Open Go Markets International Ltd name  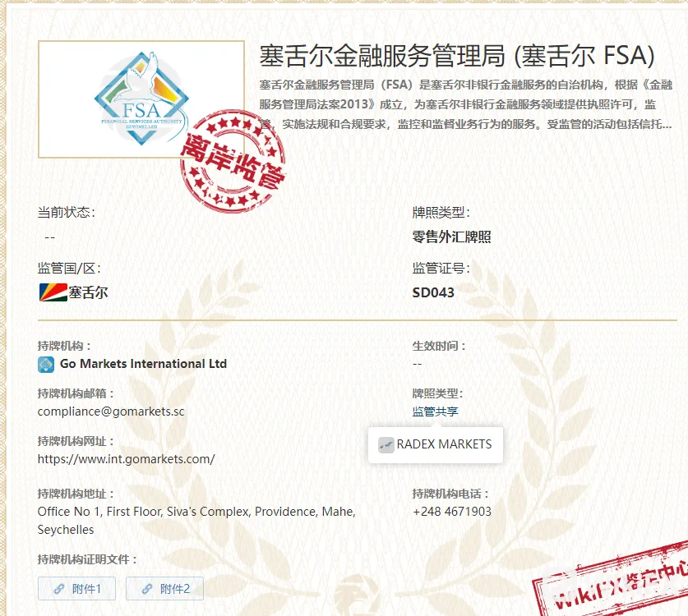[144, 364]
